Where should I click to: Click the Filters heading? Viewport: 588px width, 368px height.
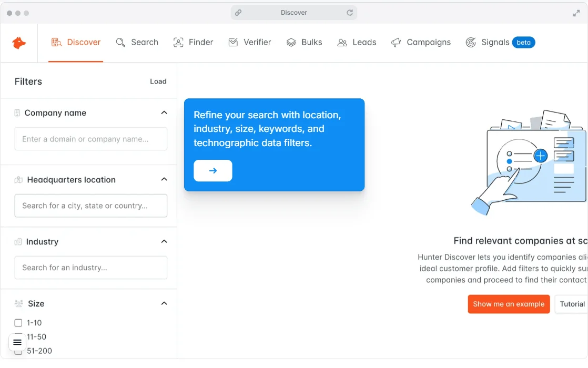point(28,81)
